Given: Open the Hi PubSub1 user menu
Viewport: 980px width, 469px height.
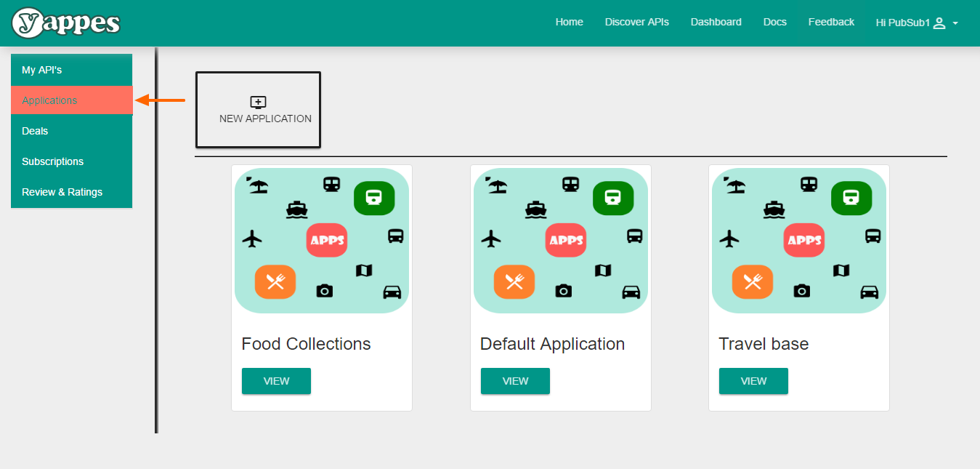Looking at the screenshot, I should (x=903, y=23).
